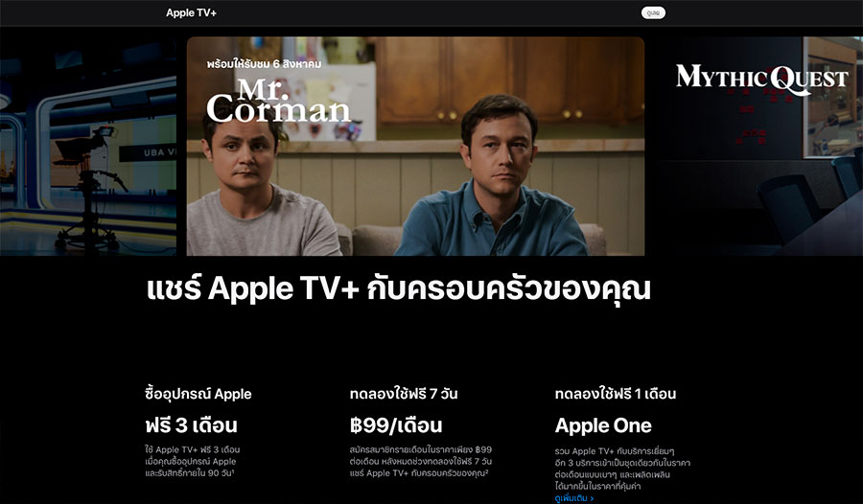Image resolution: width=863 pixels, height=504 pixels.
Task: Click the ฿99/เดือน price heading
Action: point(396,425)
